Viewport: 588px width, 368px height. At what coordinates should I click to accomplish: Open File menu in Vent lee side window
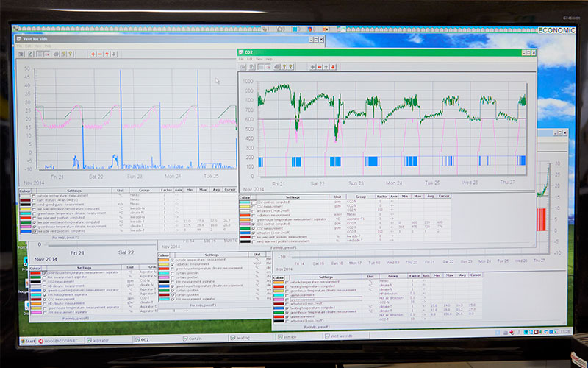(x=20, y=46)
